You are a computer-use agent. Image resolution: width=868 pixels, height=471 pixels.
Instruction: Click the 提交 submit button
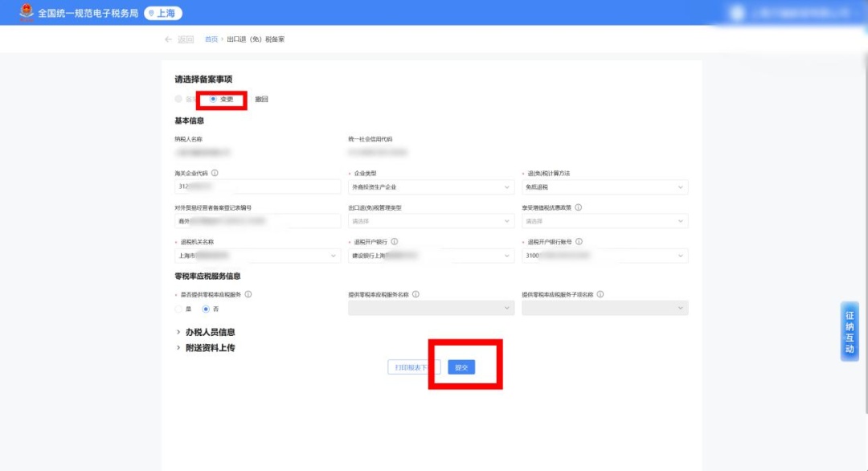click(x=461, y=367)
